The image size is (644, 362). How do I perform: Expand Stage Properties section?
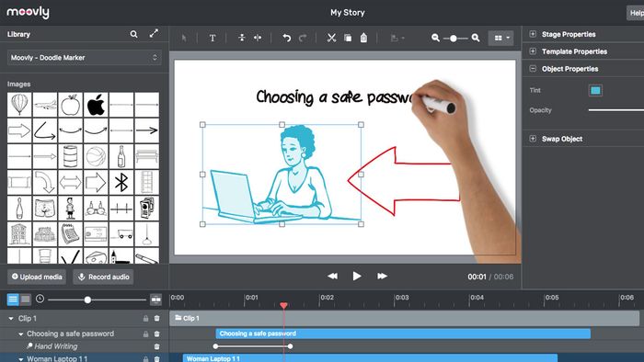[x=533, y=34]
